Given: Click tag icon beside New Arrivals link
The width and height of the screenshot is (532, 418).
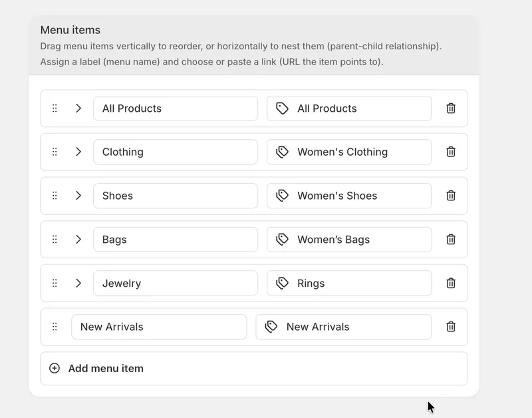Looking at the screenshot, I should [271, 327].
